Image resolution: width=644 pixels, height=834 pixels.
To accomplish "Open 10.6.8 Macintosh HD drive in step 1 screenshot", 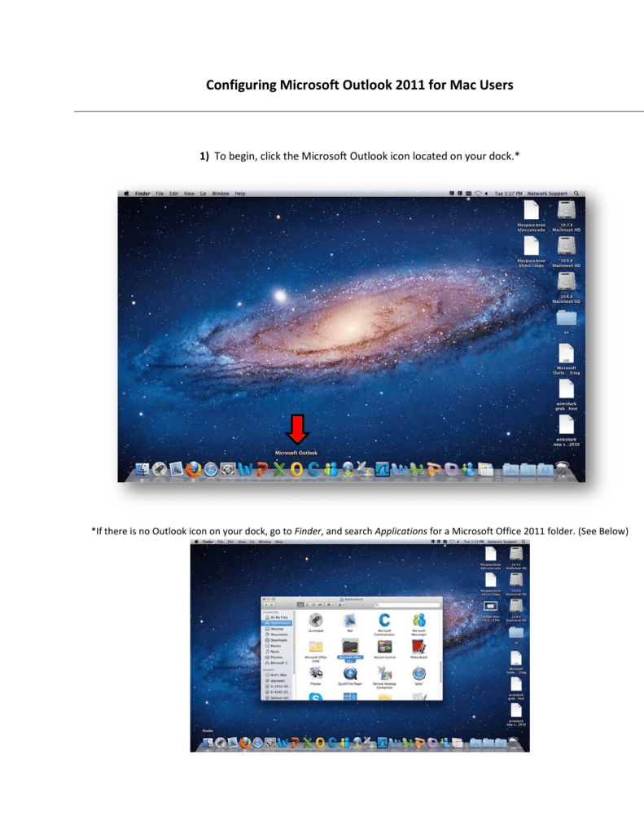I will tap(567, 288).
